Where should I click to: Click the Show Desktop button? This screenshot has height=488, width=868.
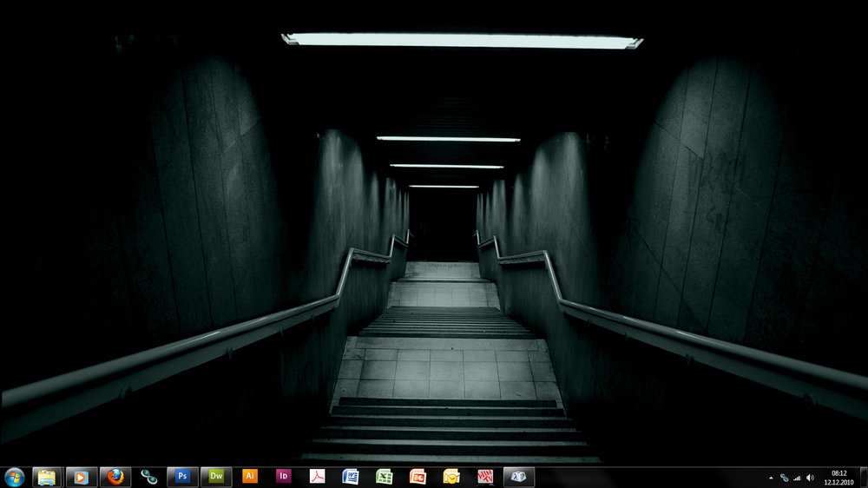click(864, 478)
